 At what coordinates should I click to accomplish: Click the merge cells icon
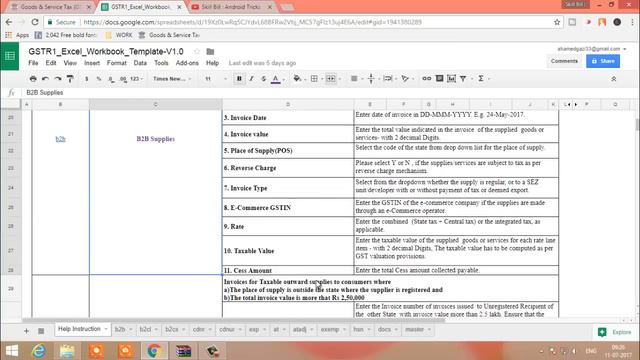tap(331, 78)
